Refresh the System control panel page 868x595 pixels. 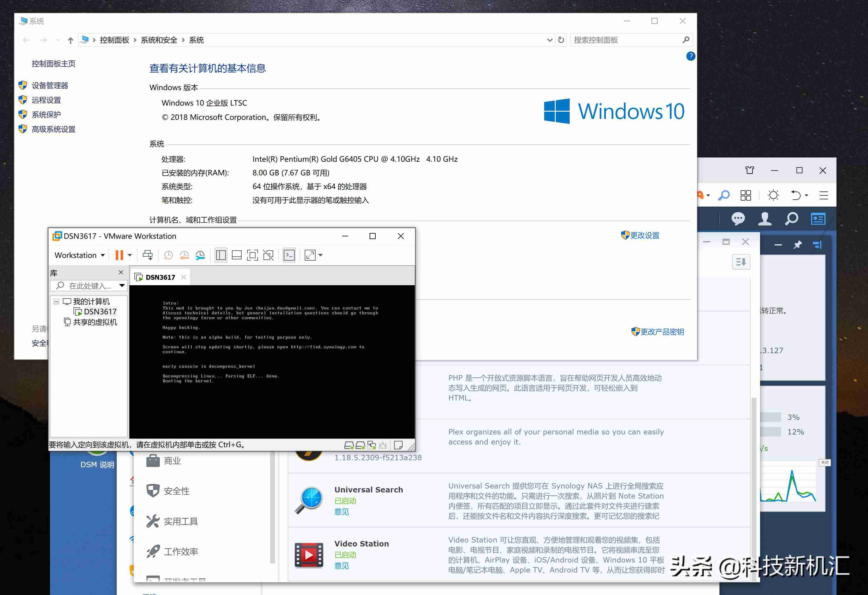pyautogui.click(x=561, y=40)
